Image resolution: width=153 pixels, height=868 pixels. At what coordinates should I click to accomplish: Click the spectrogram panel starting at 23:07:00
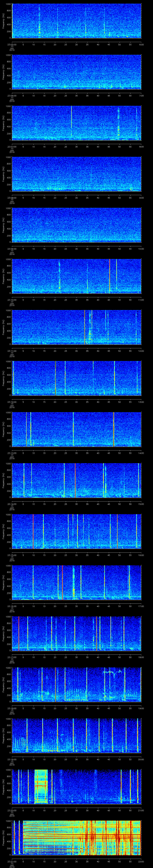click(76, 123)
